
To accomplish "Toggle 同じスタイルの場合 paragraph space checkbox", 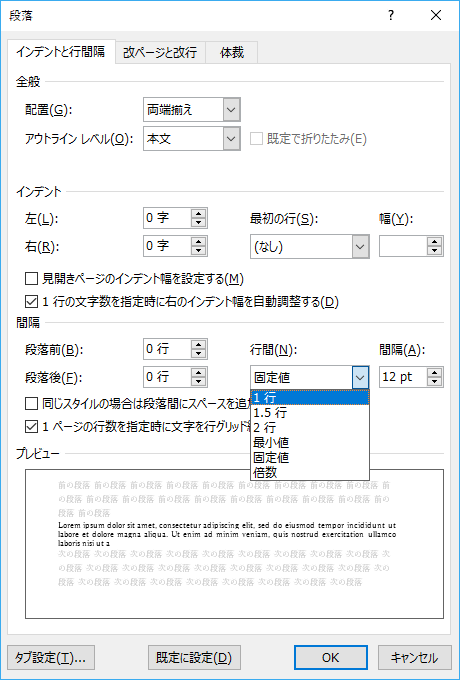I will click(x=31, y=405).
